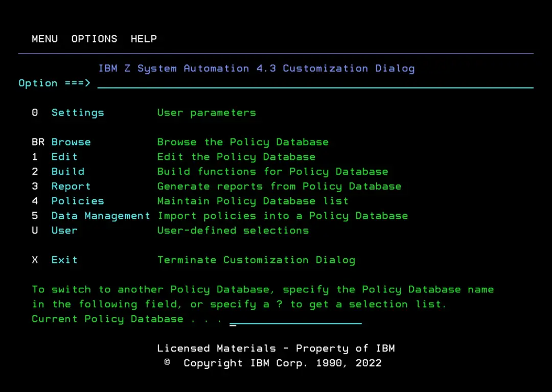
Task: Click 'Build functions for Policy Database' text
Action: click(x=273, y=172)
